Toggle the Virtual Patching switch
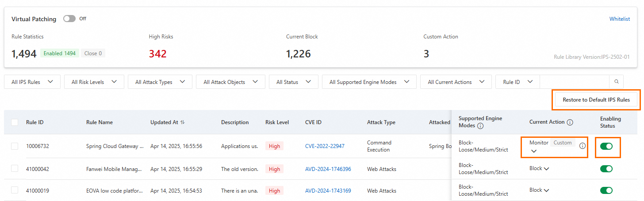The height and width of the screenshot is (201, 644). point(69,19)
